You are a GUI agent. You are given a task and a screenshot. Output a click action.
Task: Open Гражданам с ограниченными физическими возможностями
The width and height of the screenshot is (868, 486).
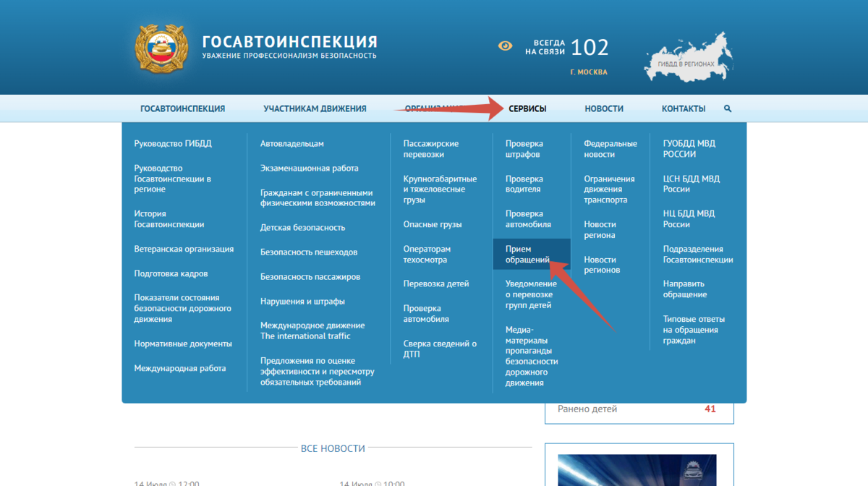(318, 198)
